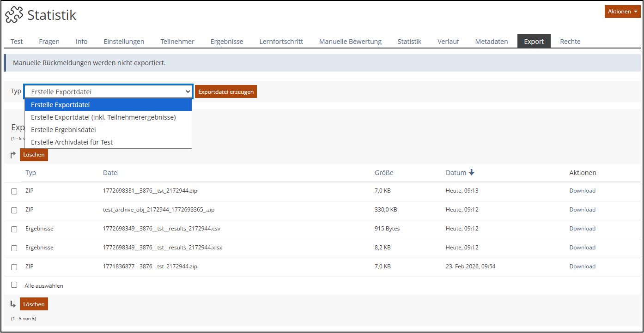Choose Erstelle Ergebnisdatei from the list
Viewport: 644px width, 333px height.
point(63,130)
